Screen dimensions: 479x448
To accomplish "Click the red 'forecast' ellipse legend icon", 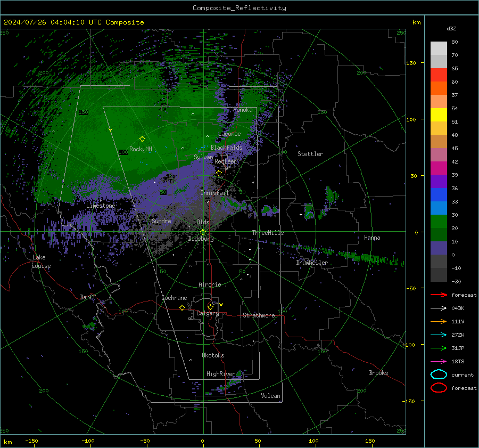I will (x=439, y=388).
